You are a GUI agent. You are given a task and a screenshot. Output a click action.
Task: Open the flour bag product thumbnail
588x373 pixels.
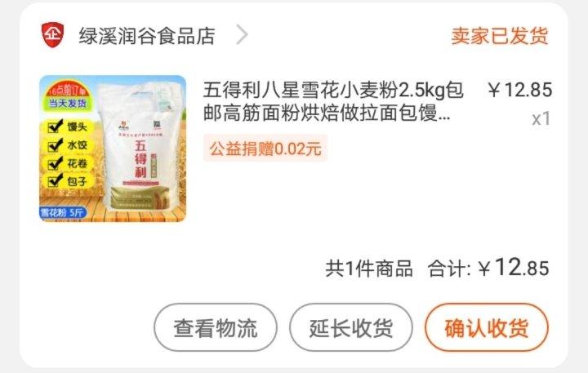click(113, 149)
